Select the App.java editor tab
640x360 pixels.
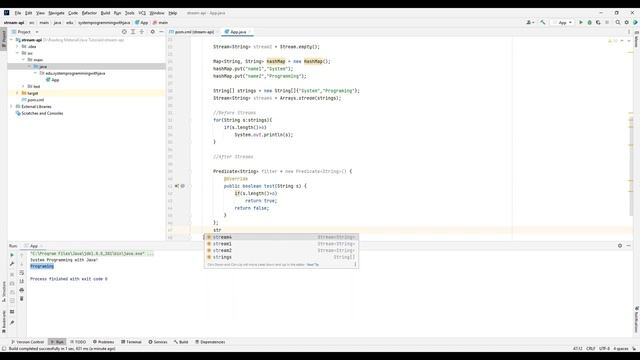click(238, 32)
